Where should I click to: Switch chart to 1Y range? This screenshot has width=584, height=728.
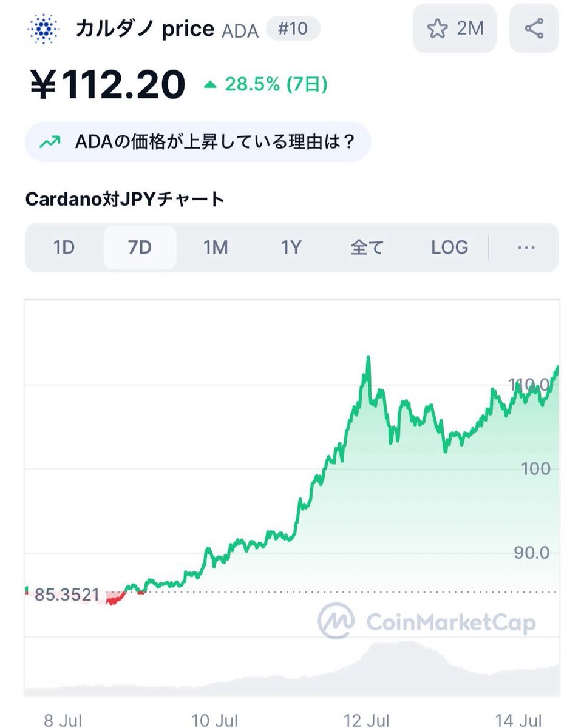click(291, 248)
